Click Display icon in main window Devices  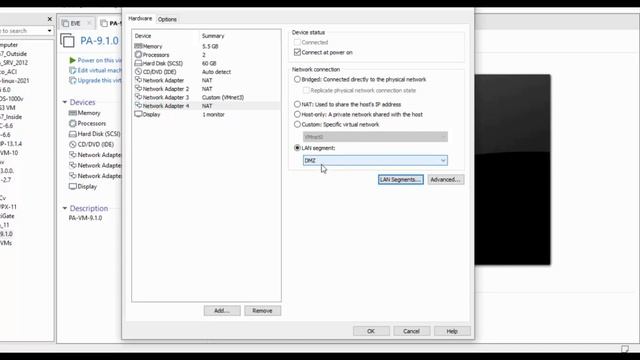tap(73, 187)
